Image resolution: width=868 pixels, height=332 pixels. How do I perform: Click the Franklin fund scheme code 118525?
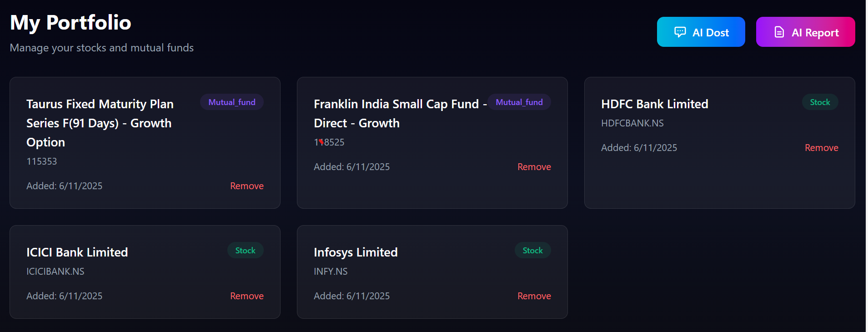click(x=329, y=142)
